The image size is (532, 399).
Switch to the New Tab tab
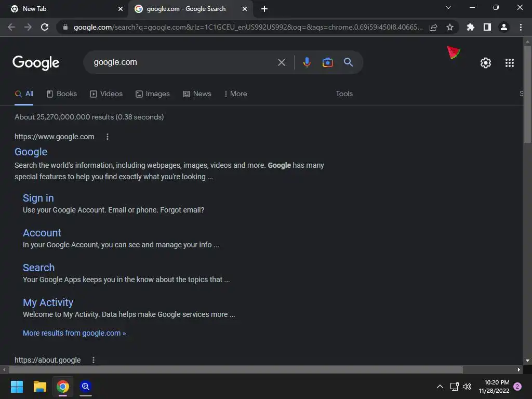click(x=64, y=9)
